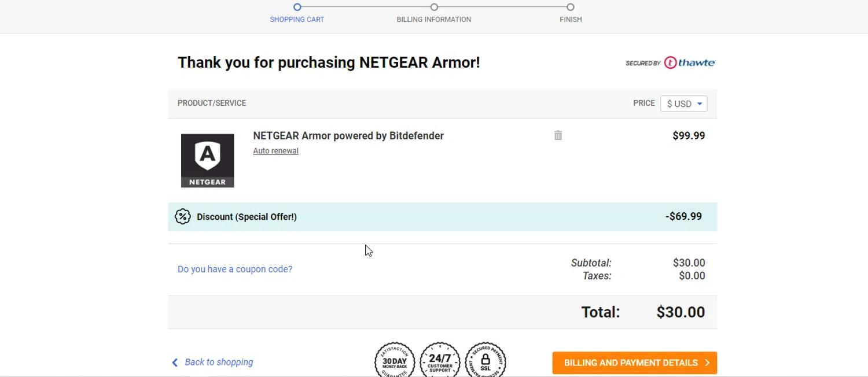868x377 pixels.
Task: Click the 24/7 Customer Support badge
Action: pos(440,361)
